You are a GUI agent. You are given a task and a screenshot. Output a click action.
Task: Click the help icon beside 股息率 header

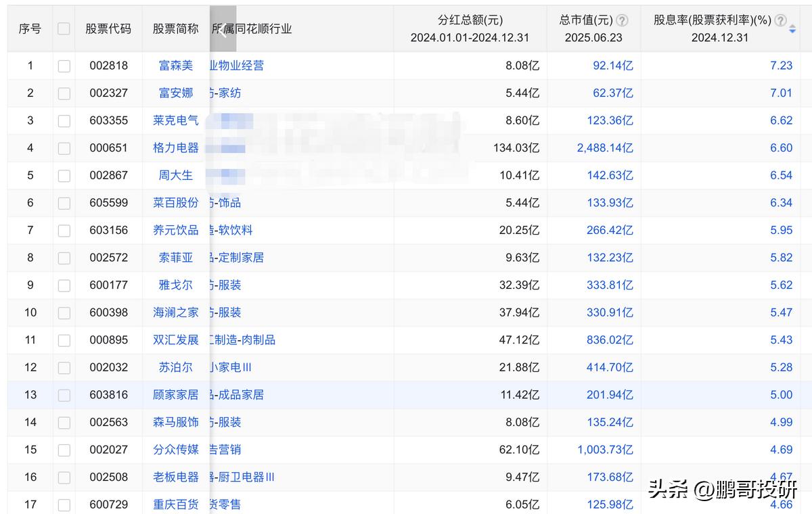(x=780, y=20)
